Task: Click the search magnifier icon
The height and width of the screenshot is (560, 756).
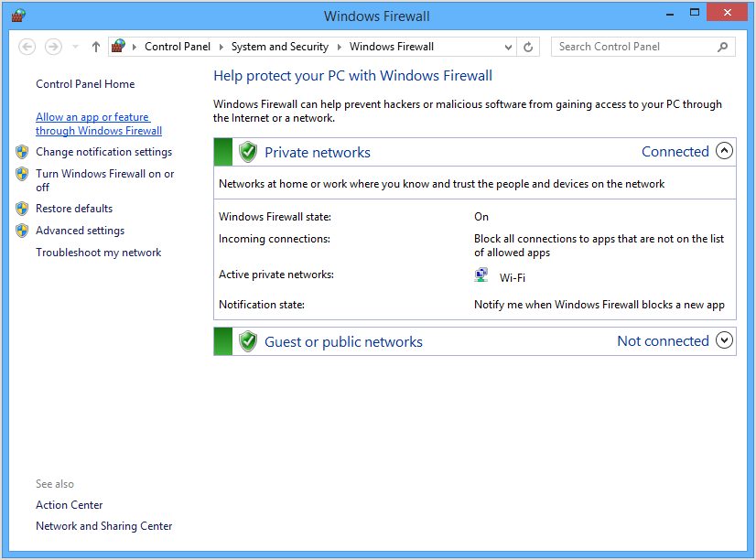Action: (x=722, y=47)
